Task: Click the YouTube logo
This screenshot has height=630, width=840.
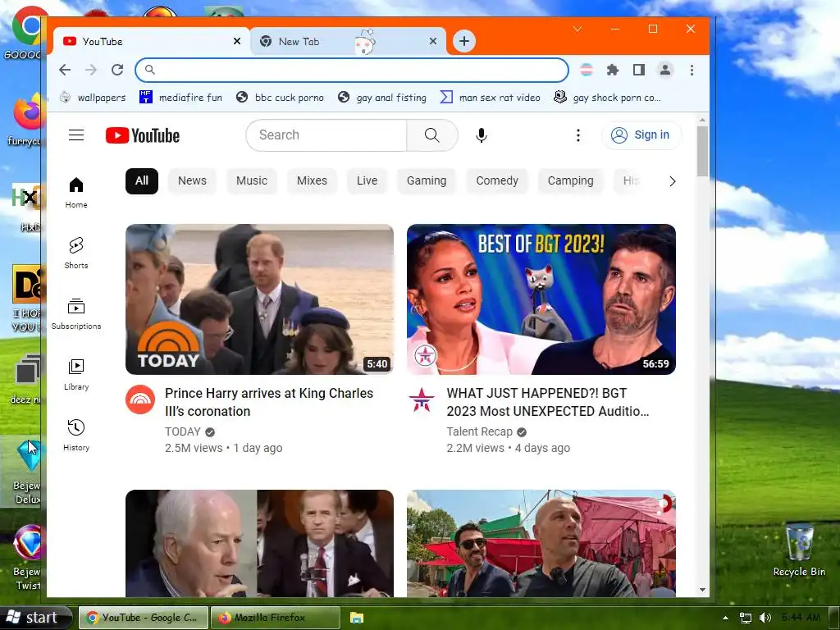Action: pyautogui.click(x=143, y=135)
